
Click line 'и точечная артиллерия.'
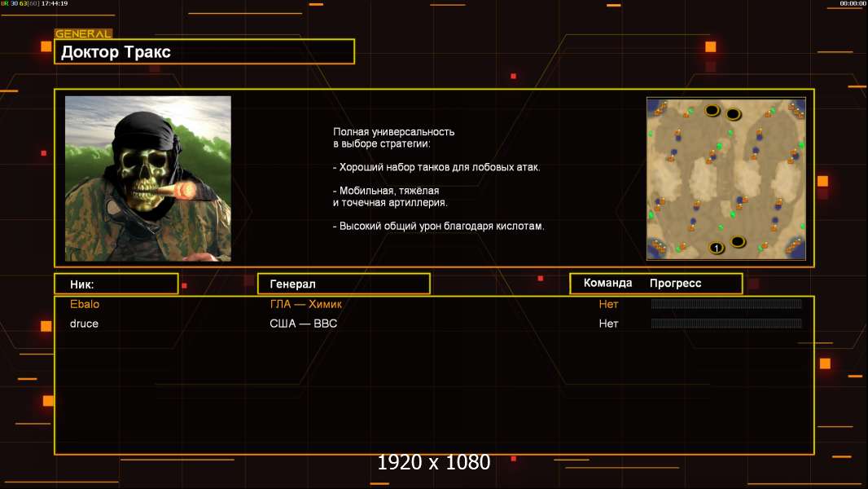click(390, 203)
